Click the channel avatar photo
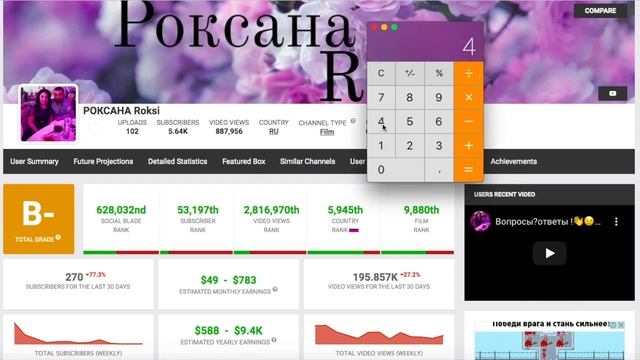 (48, 113)
